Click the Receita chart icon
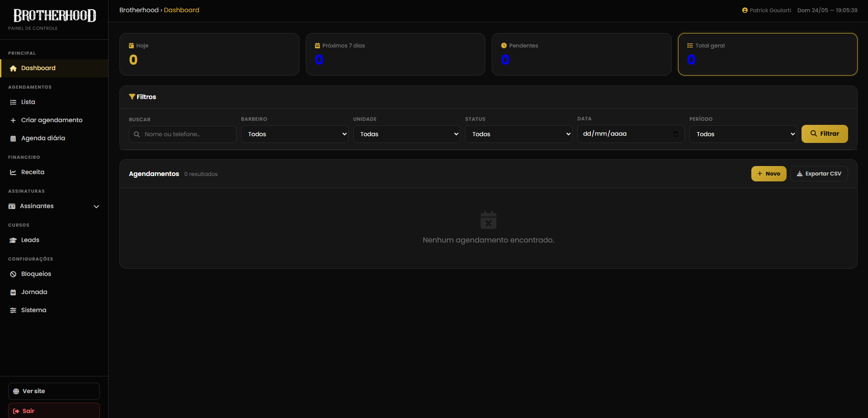The height and width of the screenshot is (418, 868). click(13, 172)
